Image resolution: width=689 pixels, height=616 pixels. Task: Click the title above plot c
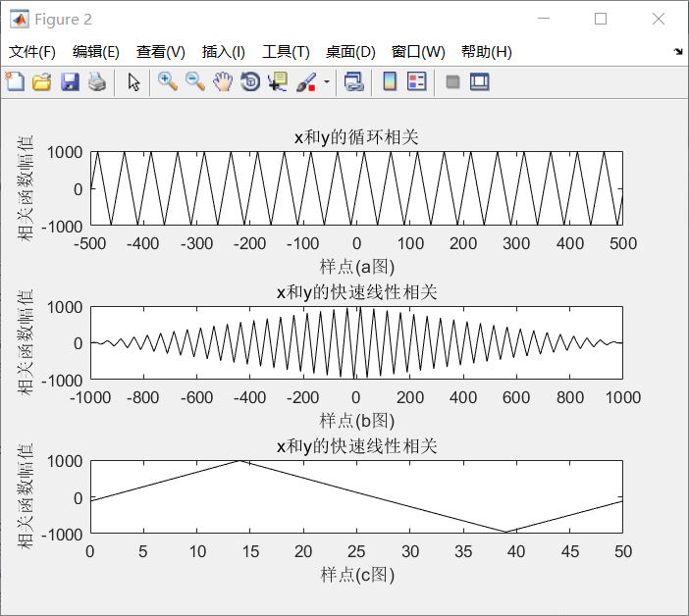pyautogui.click(x=357, y=446)
